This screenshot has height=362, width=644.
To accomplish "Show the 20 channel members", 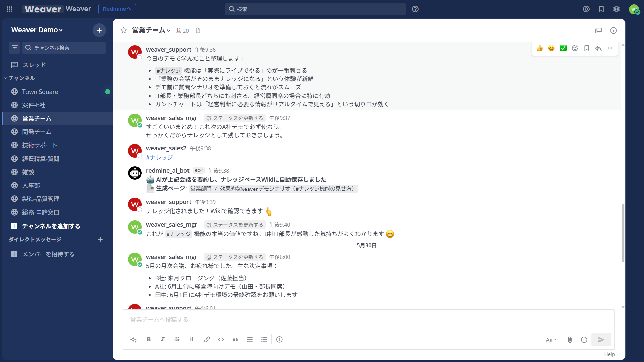I will click(x=182, y=31).
